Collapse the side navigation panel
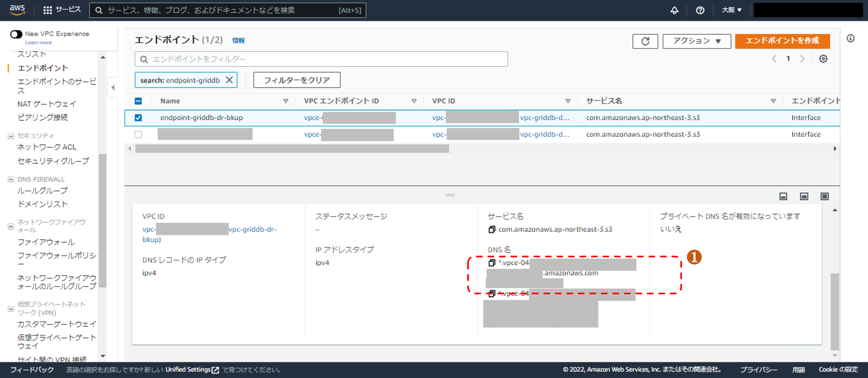Image resolution: width=868 pixels, height=378 pixels. [x=113, y=87]
